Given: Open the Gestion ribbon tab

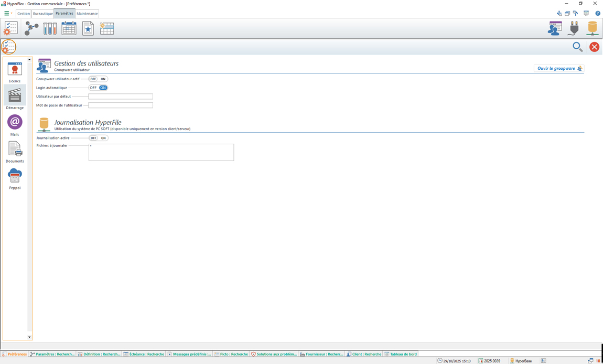Looking at the screenshot, I should [x=24, y=14].
